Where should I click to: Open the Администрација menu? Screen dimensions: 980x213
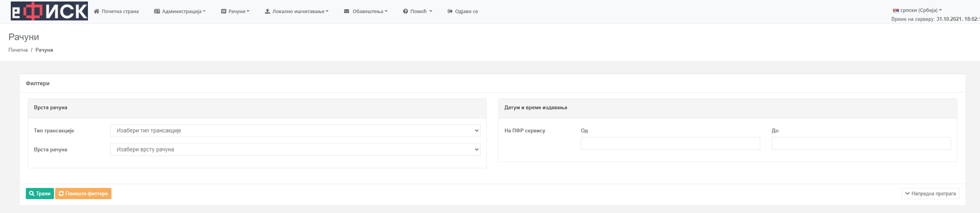[x=180, y=11]
